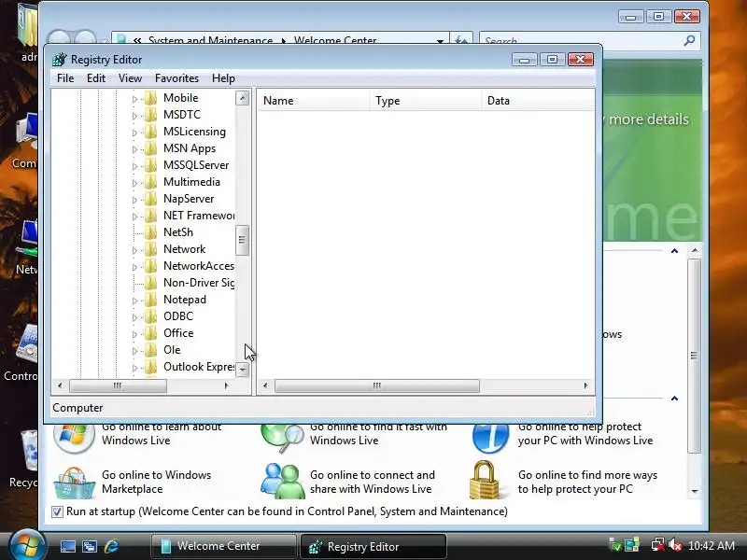The width and height of the screenshot is (747, 560).
Task: Open the Help menu in Registry Editor
Action: [x=223, y=78]
